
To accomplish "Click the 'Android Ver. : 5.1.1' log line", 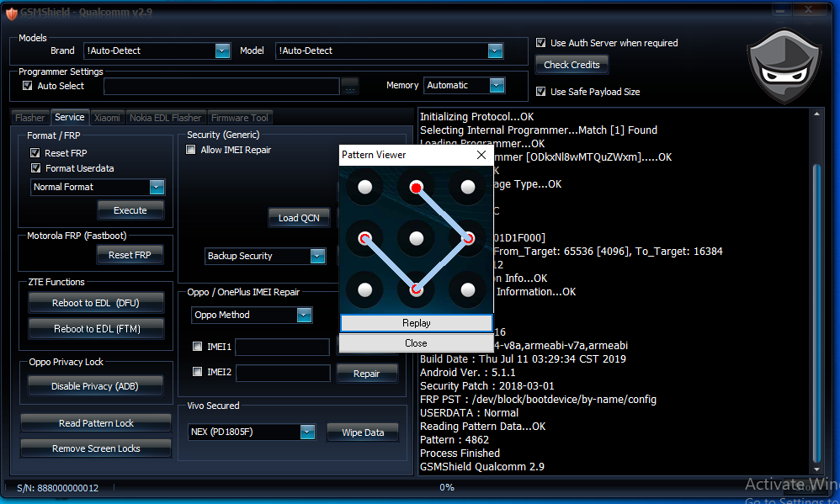I will (468, 372).
